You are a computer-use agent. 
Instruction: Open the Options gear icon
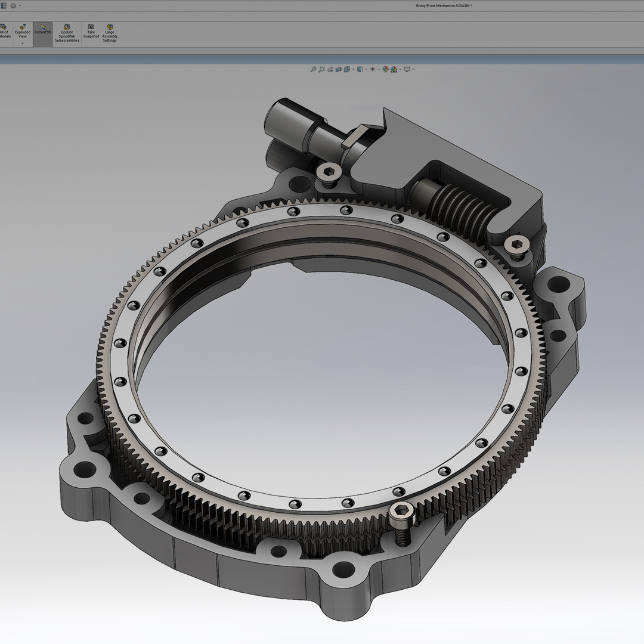coord(13,6)
